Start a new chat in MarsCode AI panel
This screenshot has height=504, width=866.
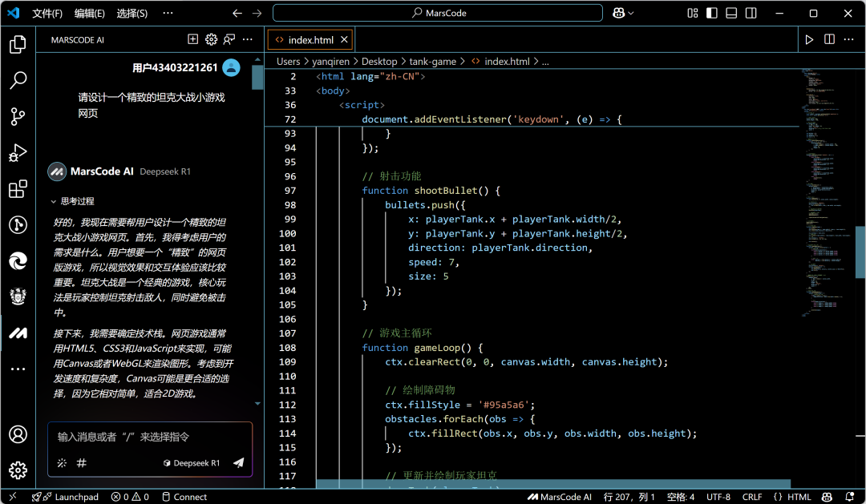point(192,39)
